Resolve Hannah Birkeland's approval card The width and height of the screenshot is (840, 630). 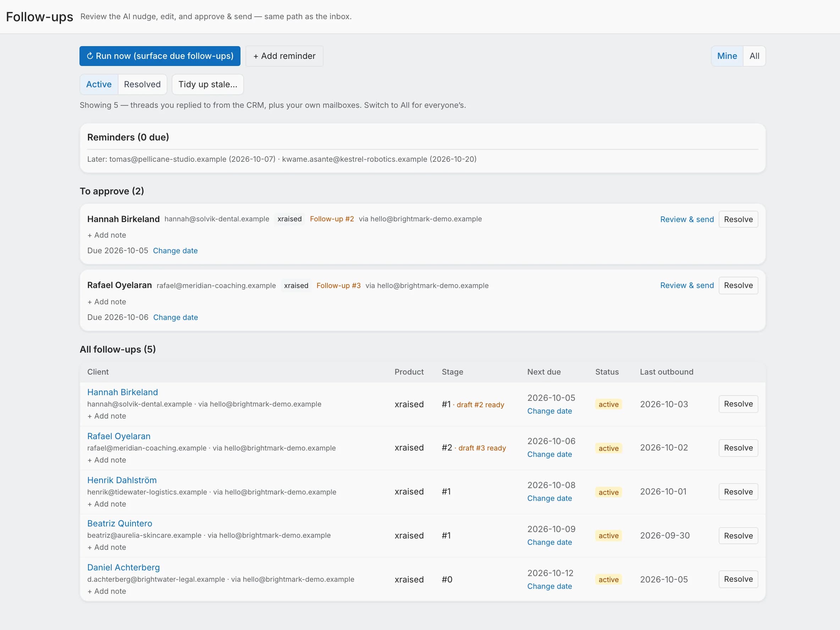click(x=738, y=219)
